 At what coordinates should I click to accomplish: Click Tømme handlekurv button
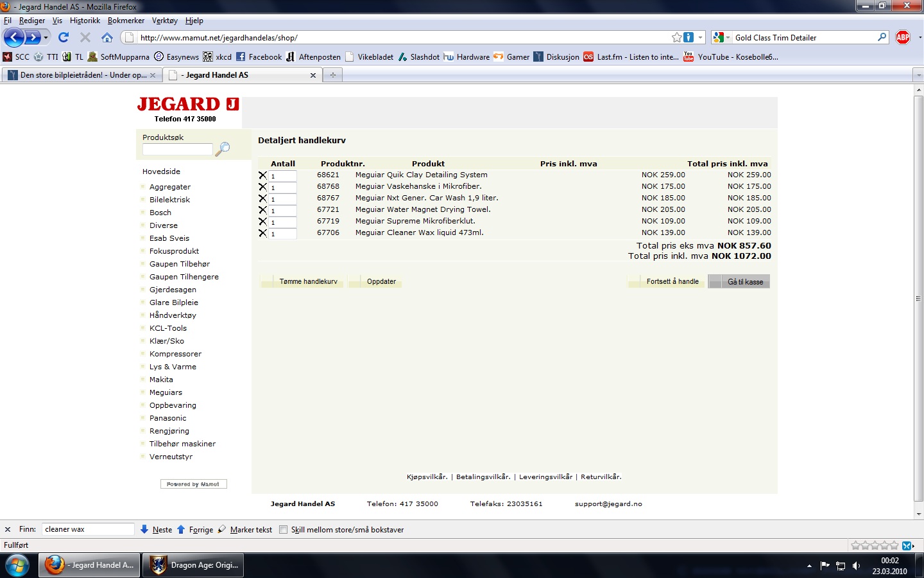pyautogui.click(x=302, y=281)
